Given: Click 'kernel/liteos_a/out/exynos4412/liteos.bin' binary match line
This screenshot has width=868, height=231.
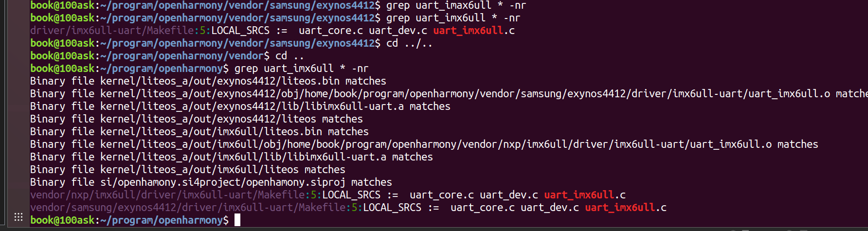Looking at the screenshot, I should pos(208,81).
